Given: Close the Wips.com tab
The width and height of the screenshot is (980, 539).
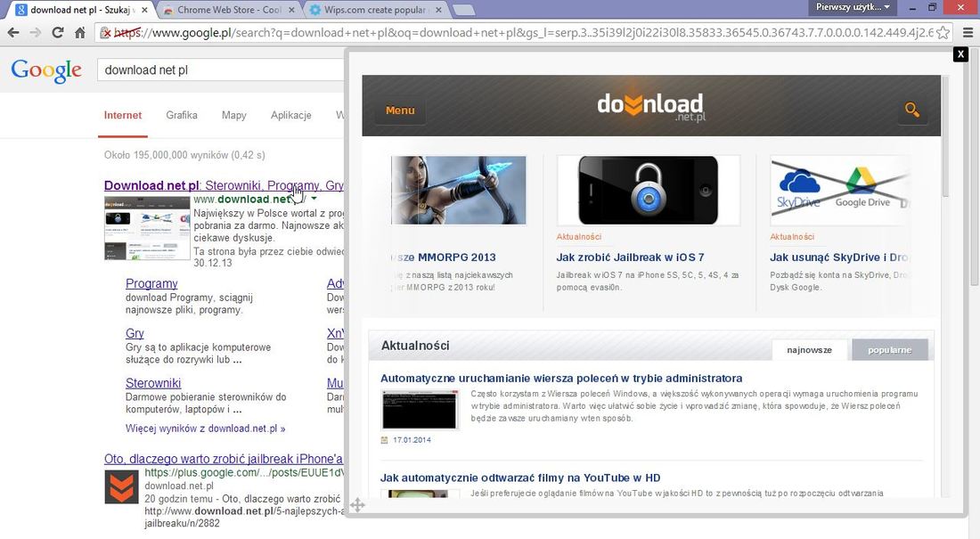Looking at the screenshot, I should [438, 10].
